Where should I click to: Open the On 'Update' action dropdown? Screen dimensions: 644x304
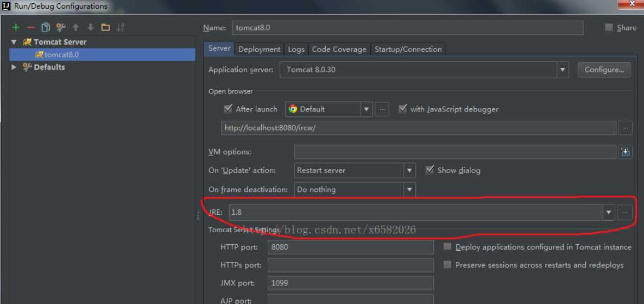pos(409,170)
